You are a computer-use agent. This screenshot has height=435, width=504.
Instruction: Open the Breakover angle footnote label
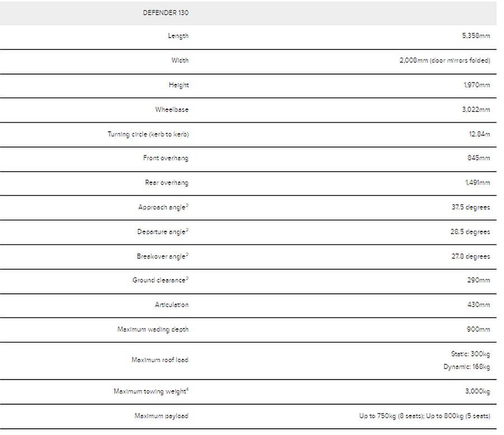pos(162,256)
